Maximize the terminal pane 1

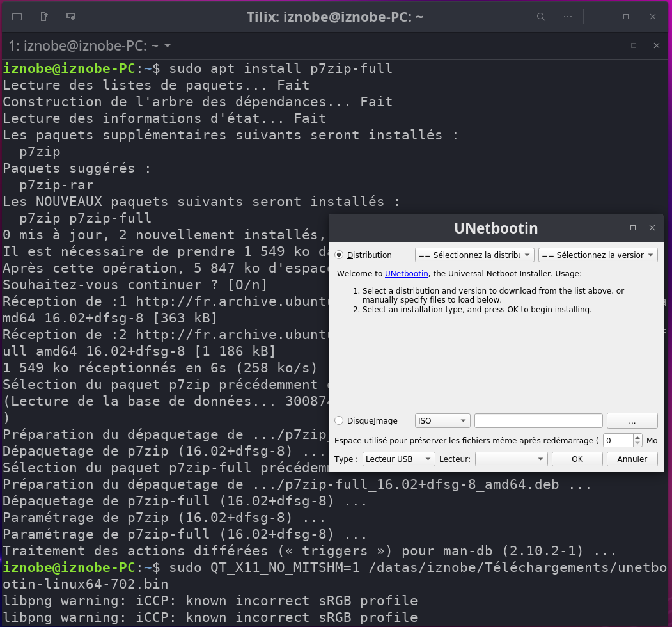click(x=634, y=45)
